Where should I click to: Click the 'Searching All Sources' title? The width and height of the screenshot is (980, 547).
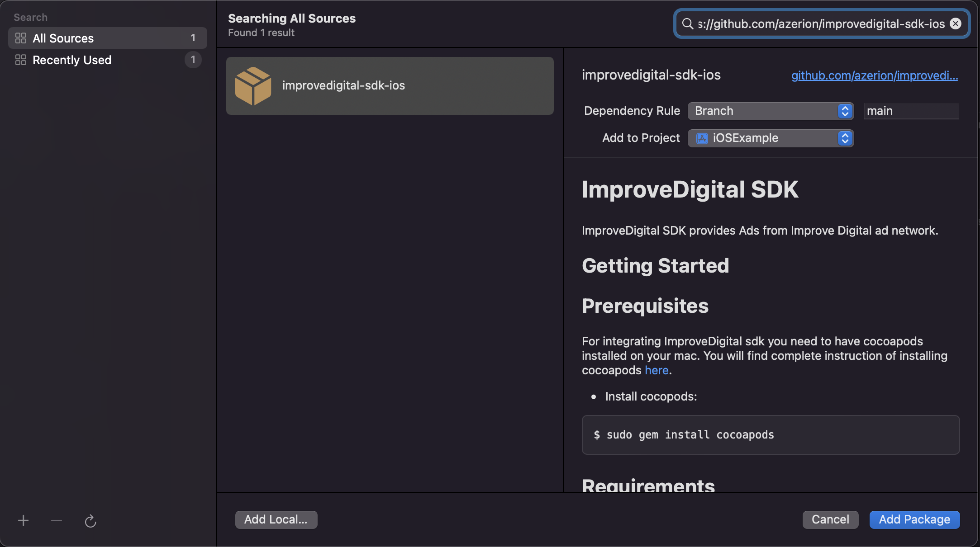pyautogui.click(x=292, y=19)
